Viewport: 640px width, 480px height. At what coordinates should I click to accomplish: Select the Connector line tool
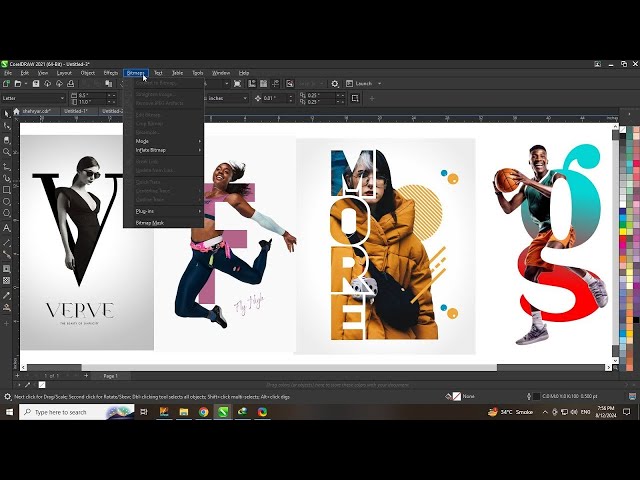pyautogui.click(x=7, y=254)
